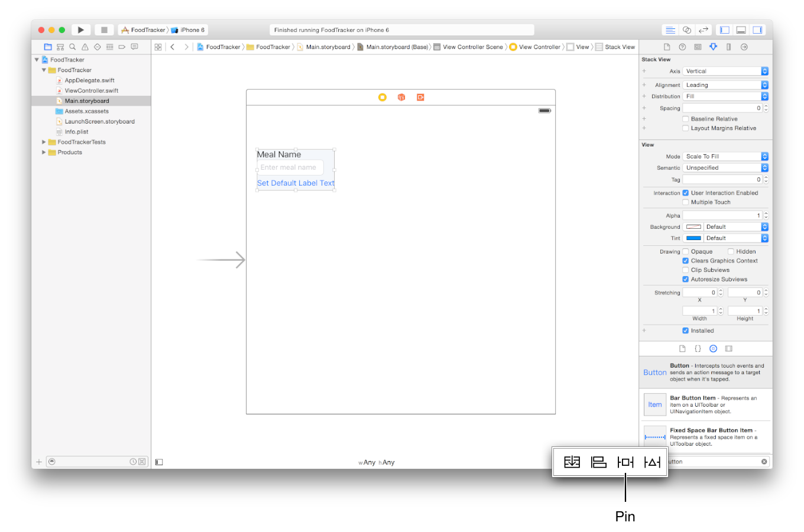
Task: Open the Align constraints menu
Action: click(x=599, y=462)
